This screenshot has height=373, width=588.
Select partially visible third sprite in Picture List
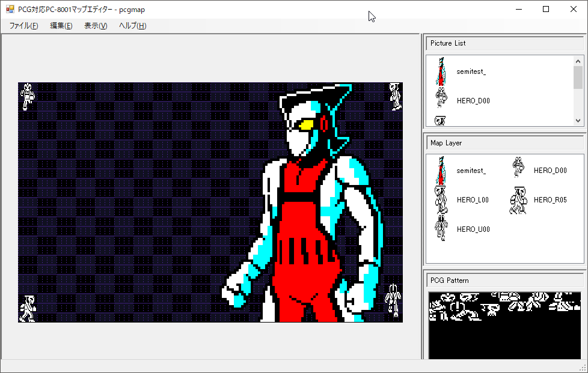(440, 121)
